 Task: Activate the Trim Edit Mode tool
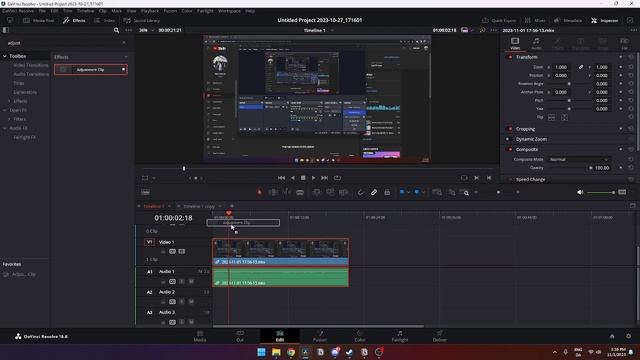(x=273, y=192)
